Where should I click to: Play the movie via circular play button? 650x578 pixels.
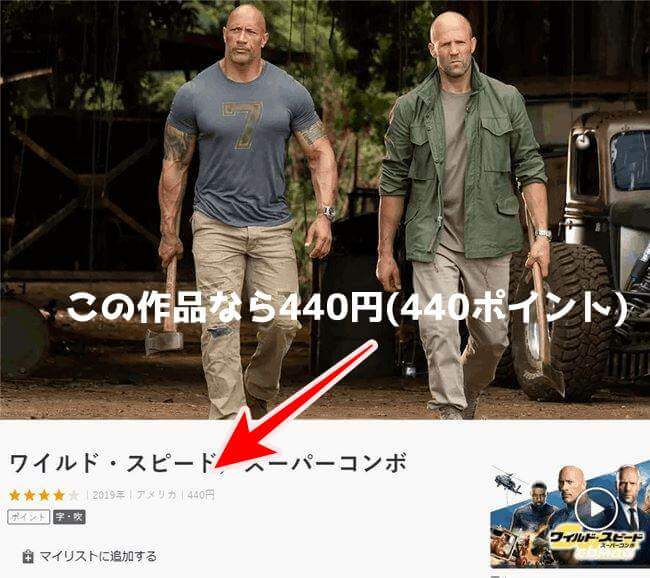[596, 509]
